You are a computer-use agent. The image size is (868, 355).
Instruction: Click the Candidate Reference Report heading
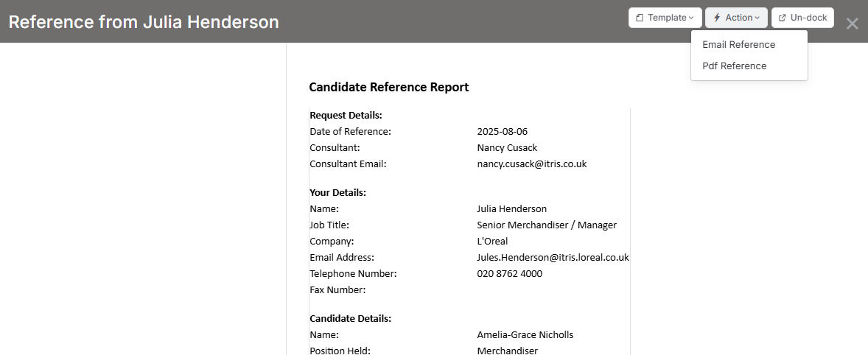tap(388, 87)
